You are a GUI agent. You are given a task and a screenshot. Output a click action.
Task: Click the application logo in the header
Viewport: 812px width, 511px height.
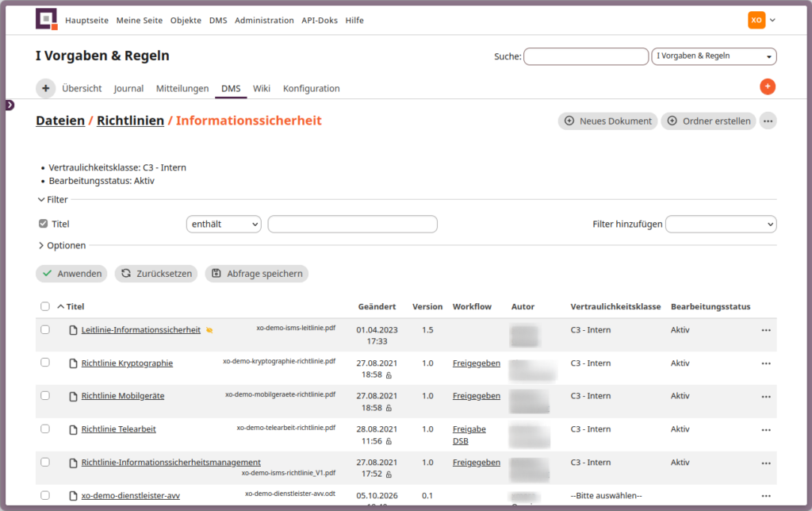click(46, 19)
